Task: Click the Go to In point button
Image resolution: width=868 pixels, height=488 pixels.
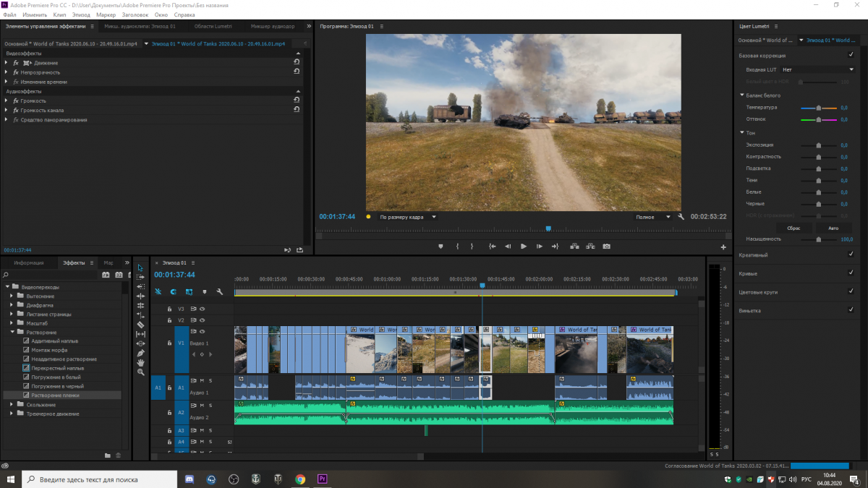Action: 492,247
